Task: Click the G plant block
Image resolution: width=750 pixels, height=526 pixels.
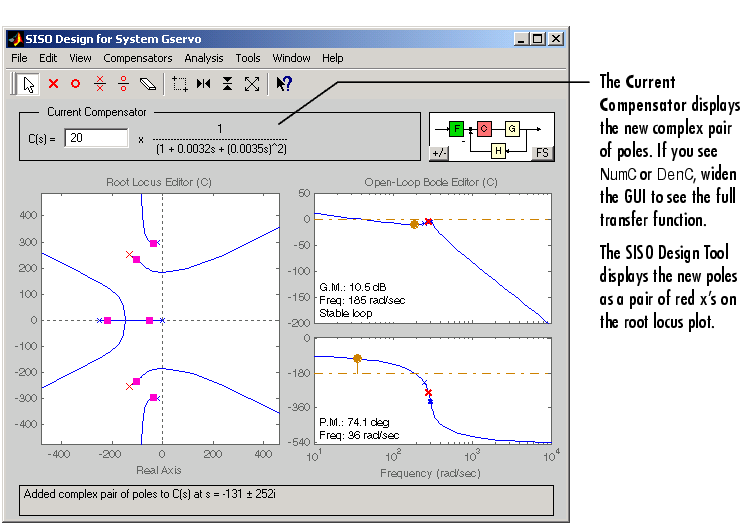Action: 512,129
